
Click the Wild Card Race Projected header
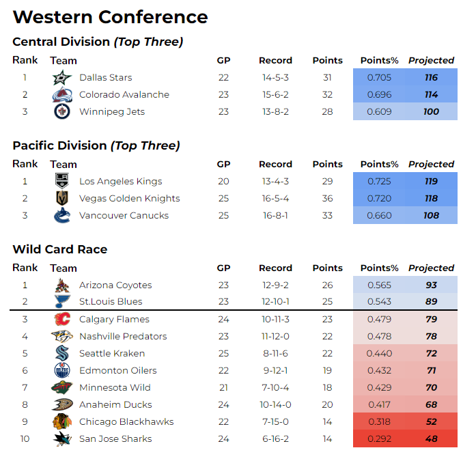pos(431,268)
